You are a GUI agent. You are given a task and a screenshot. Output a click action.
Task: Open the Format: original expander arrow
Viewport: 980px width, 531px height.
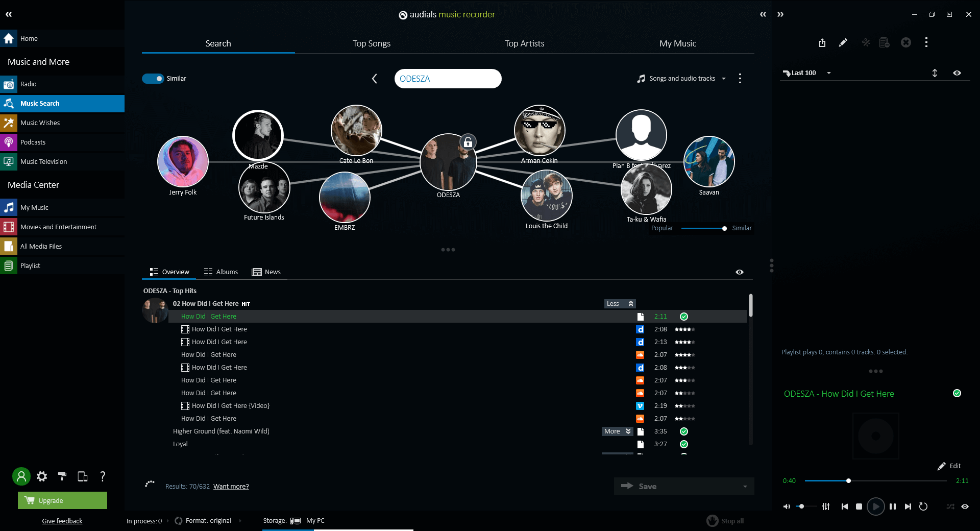[x=240, y=521]
